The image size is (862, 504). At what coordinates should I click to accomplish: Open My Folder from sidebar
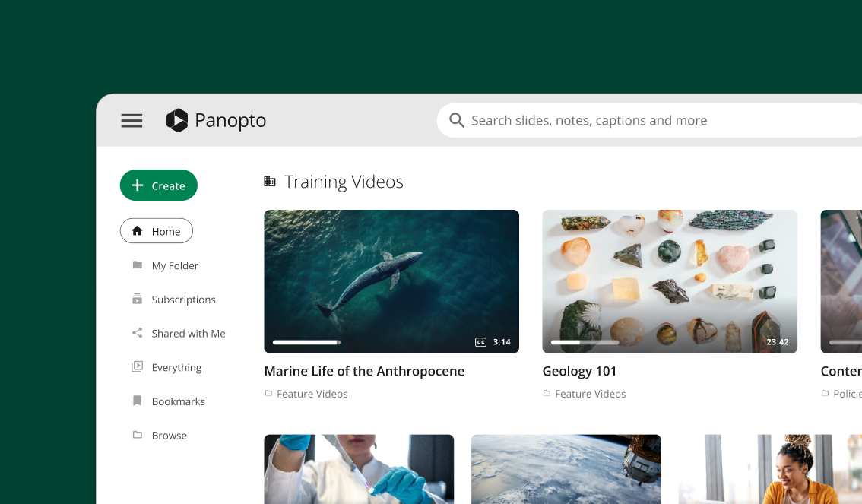pos(175,265)
